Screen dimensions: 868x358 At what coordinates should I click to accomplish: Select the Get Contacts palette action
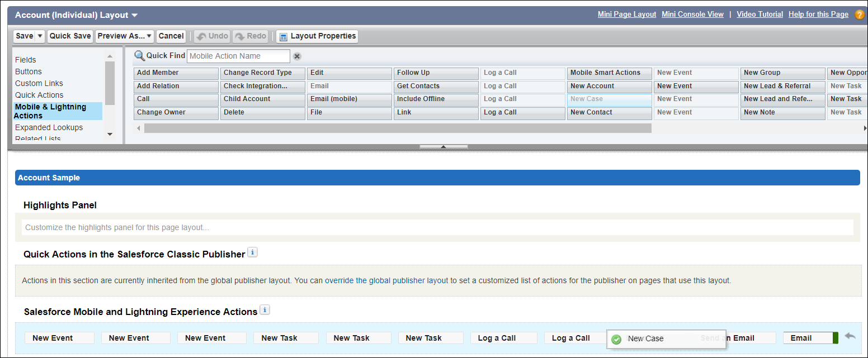tap(436, 87)
